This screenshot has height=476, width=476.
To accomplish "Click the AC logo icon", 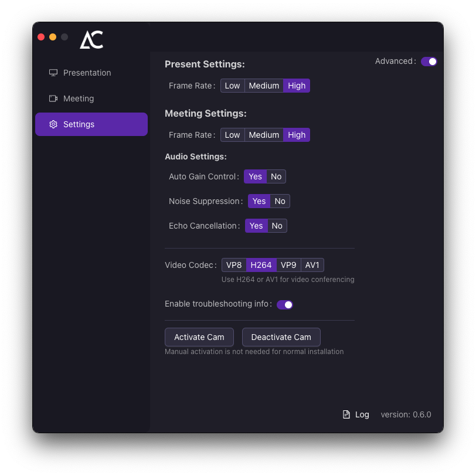I will point(91,40).
